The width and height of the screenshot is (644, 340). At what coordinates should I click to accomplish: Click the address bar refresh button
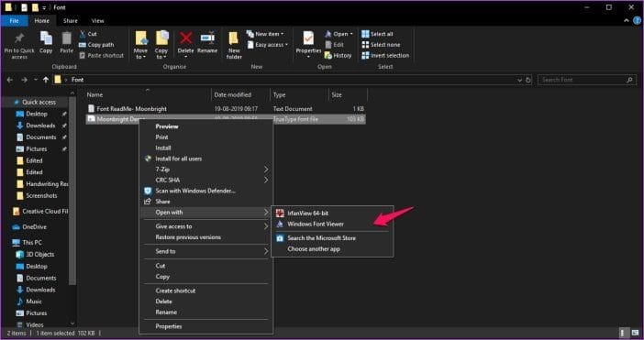click(x=528, y=80)
